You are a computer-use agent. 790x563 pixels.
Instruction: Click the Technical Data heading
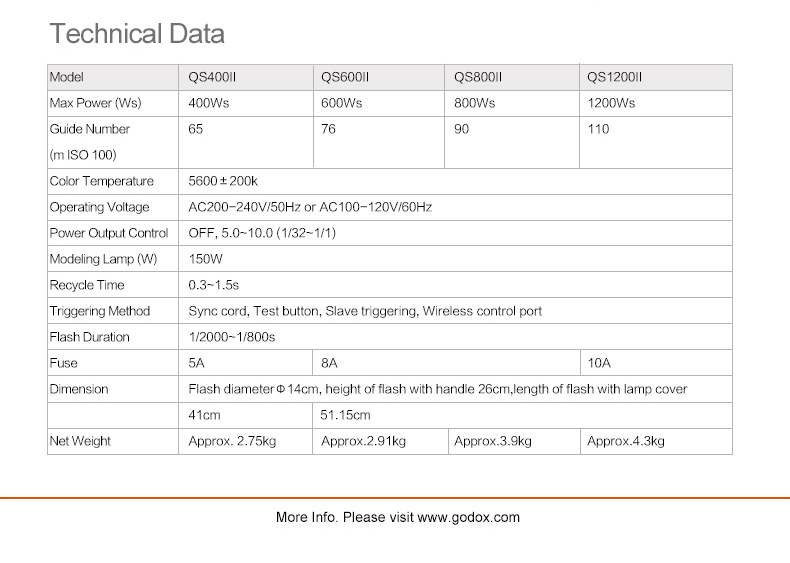coord(137,34)
